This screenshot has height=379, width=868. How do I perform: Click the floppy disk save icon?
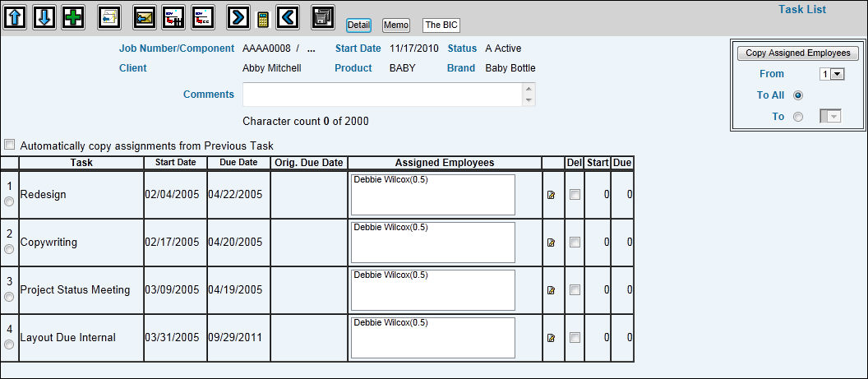[323, 16]
